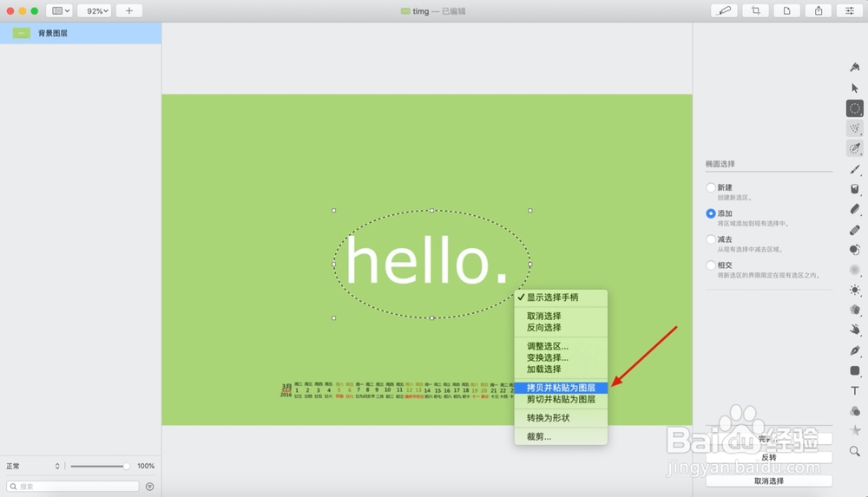Choose 转换为形状 from the context menu
The image size is (868, 497).
point(561,418)
